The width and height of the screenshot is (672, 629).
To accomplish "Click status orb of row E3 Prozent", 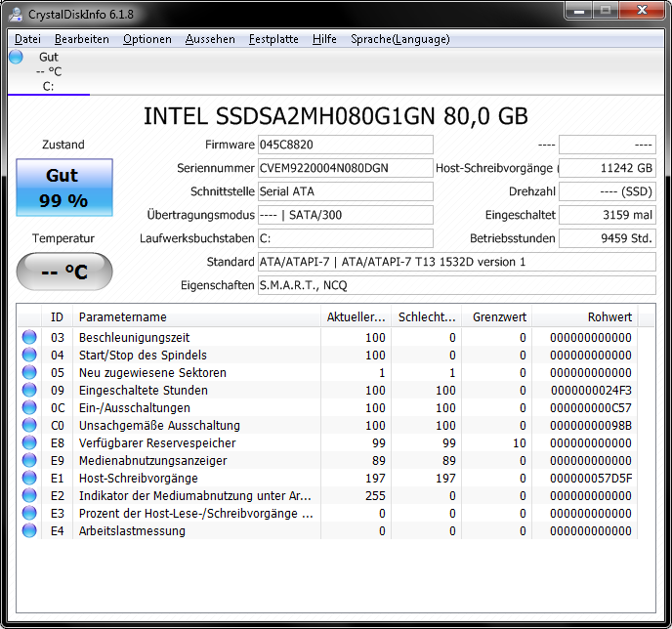I will pyautogui.click(x=29, y=513).
